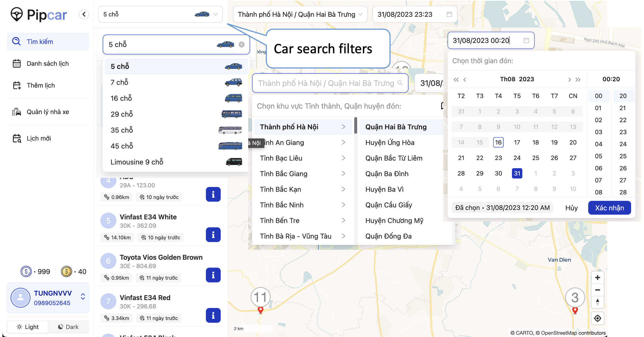Zoom out on the map
Screen dimensions: 644x337
(597, 290)
